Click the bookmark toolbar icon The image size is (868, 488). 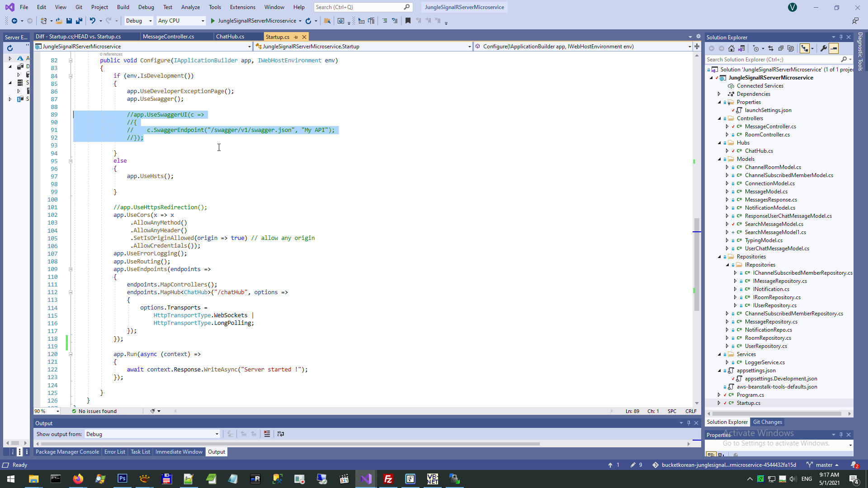(408, 21)
